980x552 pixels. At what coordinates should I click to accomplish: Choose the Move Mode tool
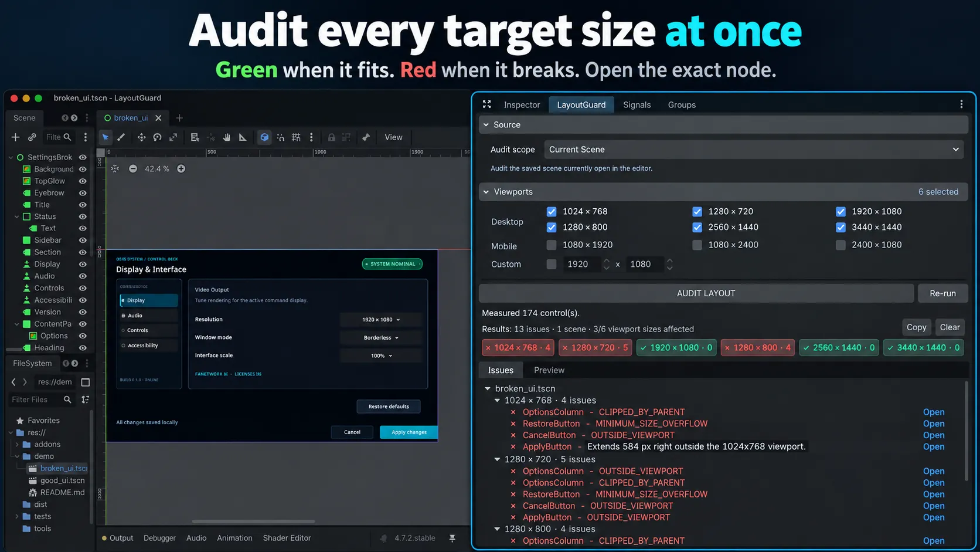(141, 137)
